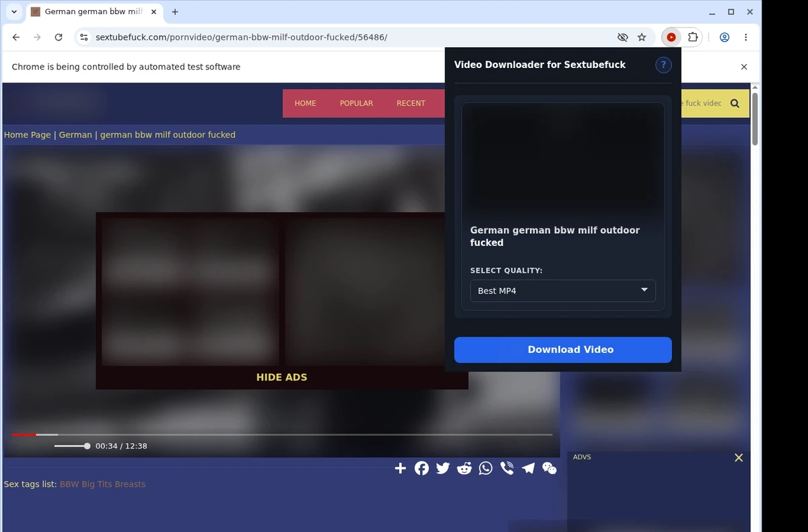
Task: Open the Chrome profile menu
Action: (x=725, y=38)
